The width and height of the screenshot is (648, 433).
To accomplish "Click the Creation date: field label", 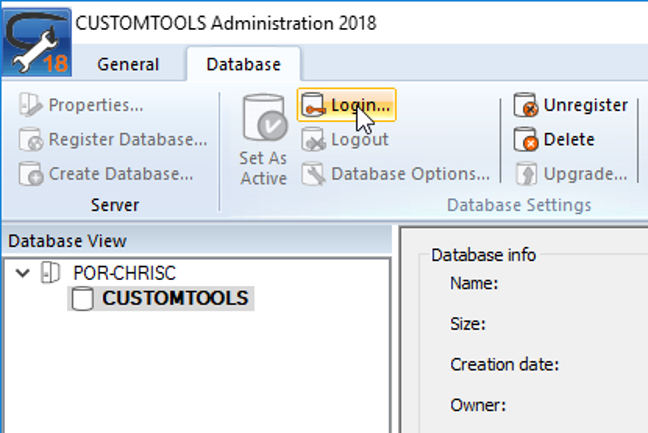I will pos(505,364).
